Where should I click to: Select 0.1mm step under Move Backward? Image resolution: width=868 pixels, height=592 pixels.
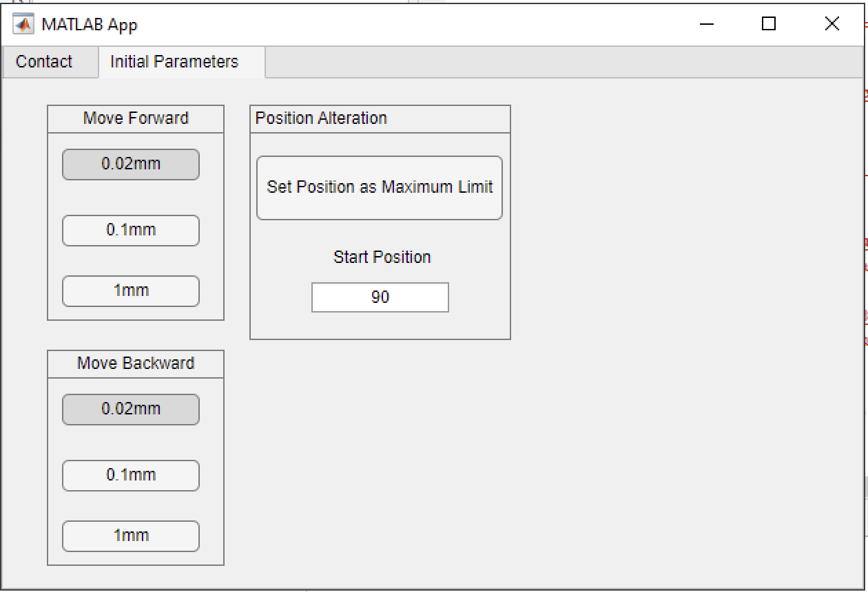tap(131, 476)
